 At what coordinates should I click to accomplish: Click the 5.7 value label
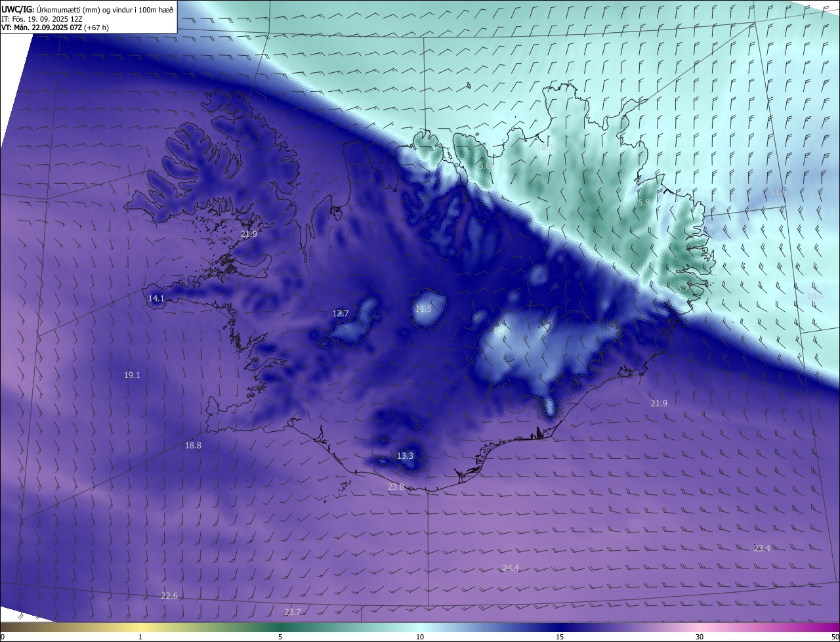click(x=683, y=288)
